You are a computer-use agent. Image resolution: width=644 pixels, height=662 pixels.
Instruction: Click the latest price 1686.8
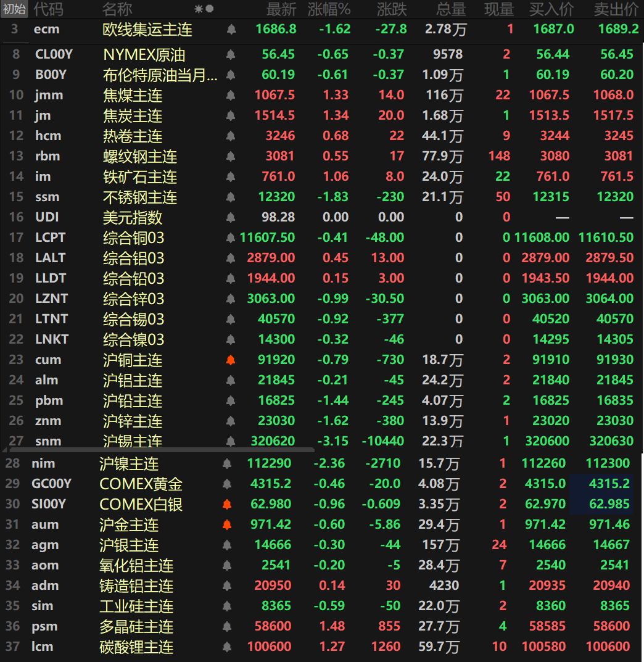pos(276,29)
